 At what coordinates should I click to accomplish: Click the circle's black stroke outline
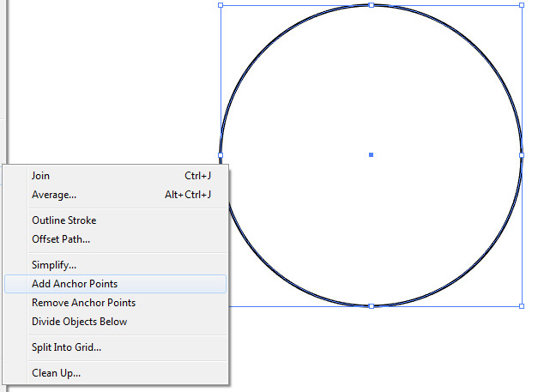pyautogui.click(x=477, y=49)
